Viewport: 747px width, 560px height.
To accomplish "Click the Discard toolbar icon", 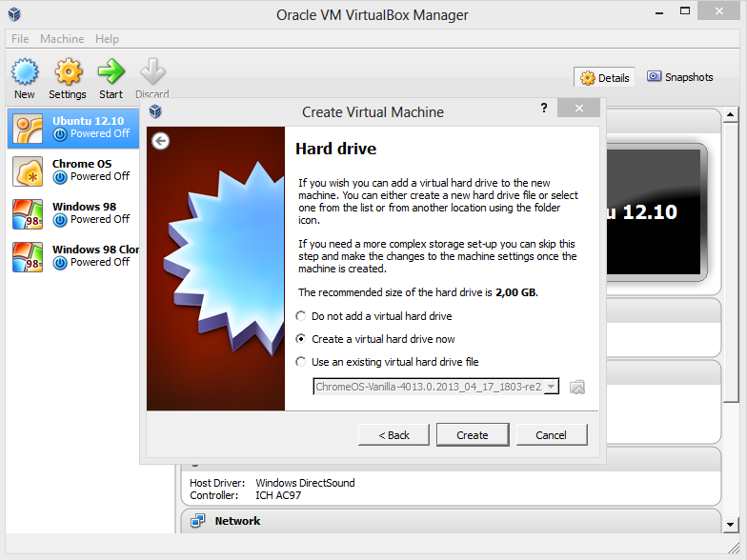I will point(152,72).
